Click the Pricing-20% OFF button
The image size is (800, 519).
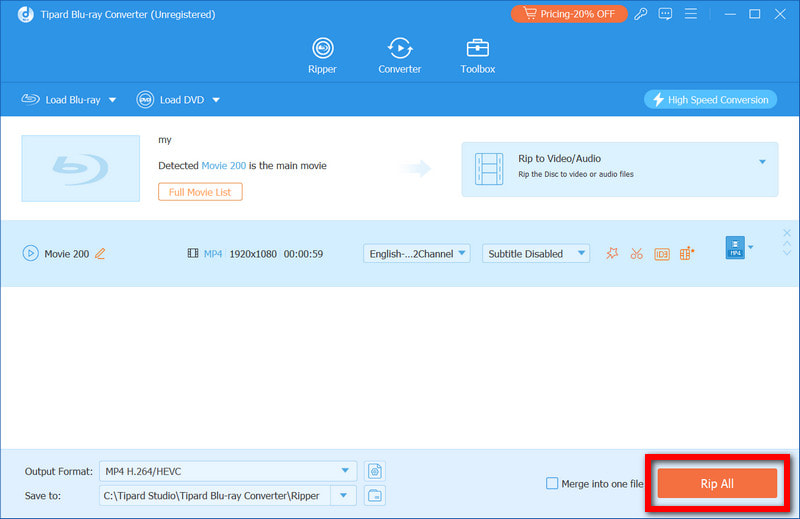pyautogui.click(x=569, y=14)
